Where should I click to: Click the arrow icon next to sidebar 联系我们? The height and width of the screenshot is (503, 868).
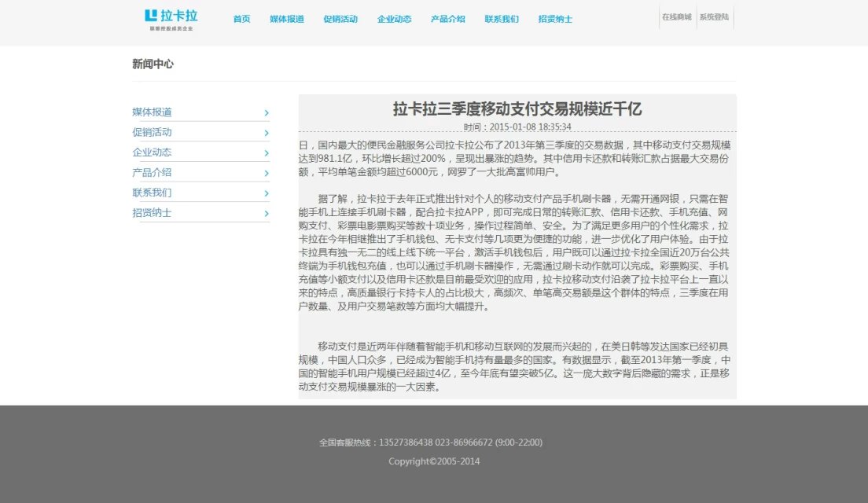tap(267, 193)
